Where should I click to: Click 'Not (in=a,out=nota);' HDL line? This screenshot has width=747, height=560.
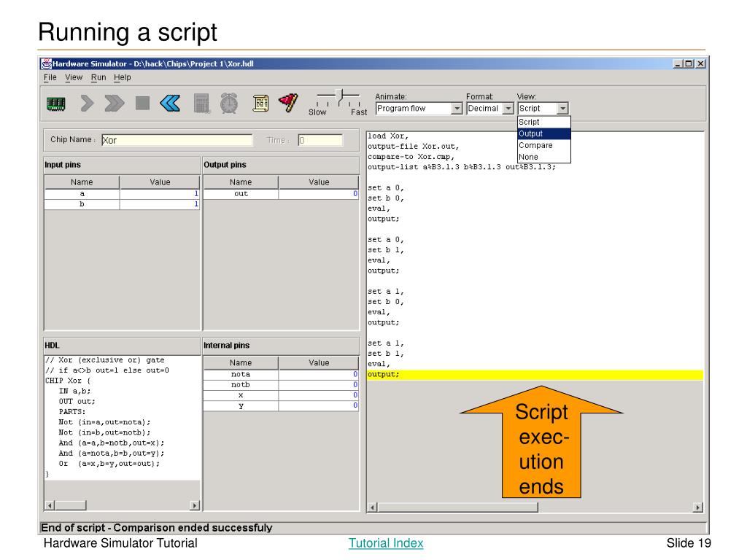click(x=104, y=422)
